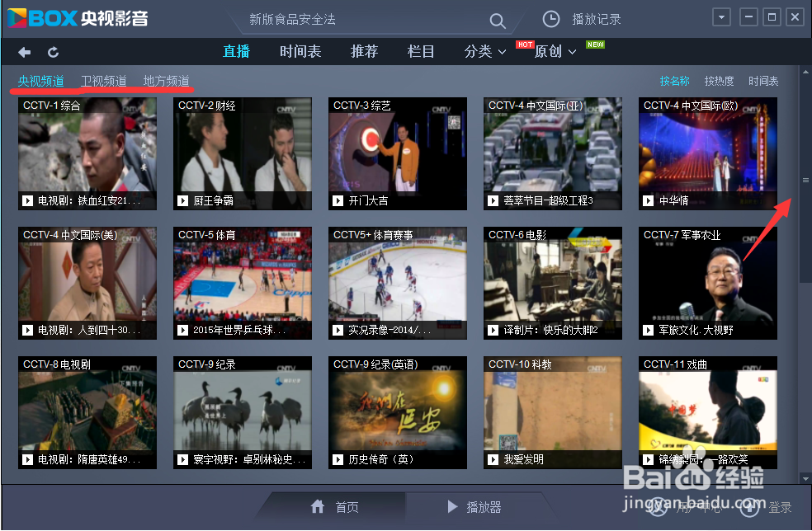This screenshot has height=531, width=812.
Task: Play icon beside 实况录像-2014
Action: [338, 330]
